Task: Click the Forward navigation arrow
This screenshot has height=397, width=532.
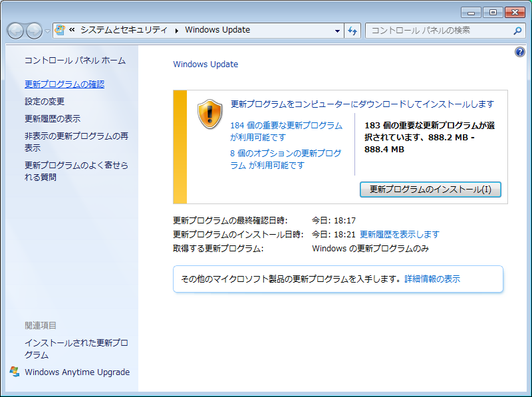Action: click(34, 31)
